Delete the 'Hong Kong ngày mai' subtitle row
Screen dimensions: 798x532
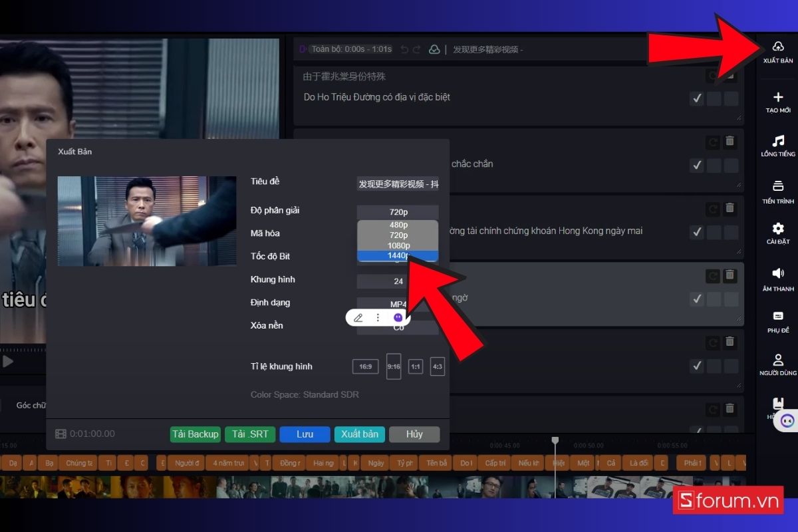(x=730, y=208)
